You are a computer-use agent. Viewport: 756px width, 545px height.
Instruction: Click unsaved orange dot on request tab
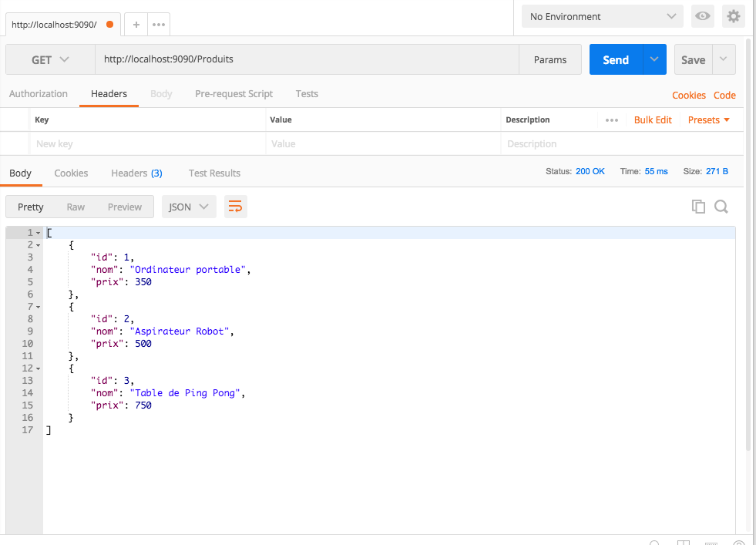[110, 24]
